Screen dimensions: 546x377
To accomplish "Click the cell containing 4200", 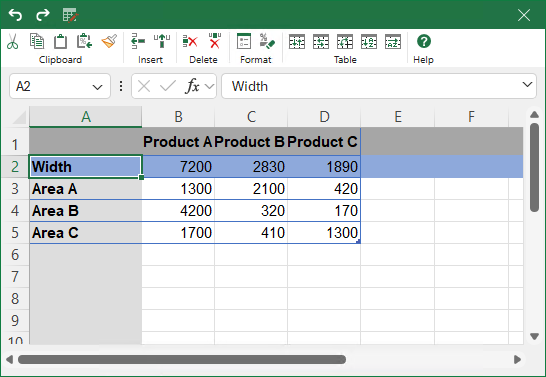I will tap(178, 211).
